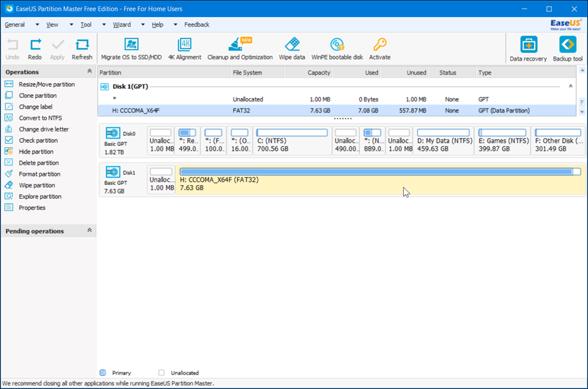
Task: Choose Hide partition
Action: point(36,152)
